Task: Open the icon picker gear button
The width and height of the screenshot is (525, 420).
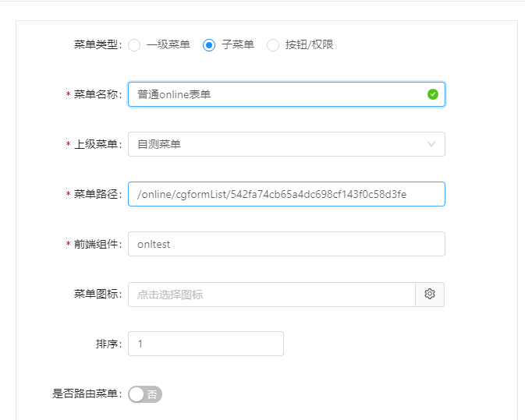Action: [x=430, y=295]
